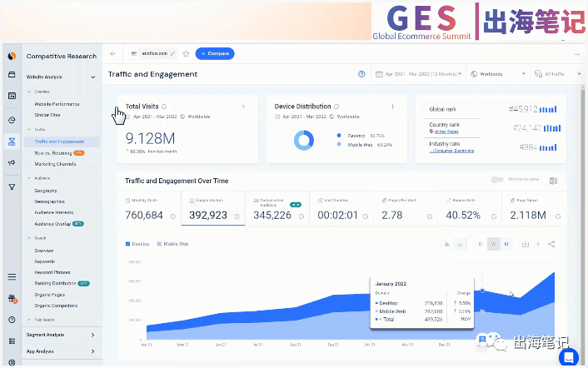Click info icon next to Device Distribution
Viewport: 588px width, 368px height.
pyautogui.click(x=336, y=107)
